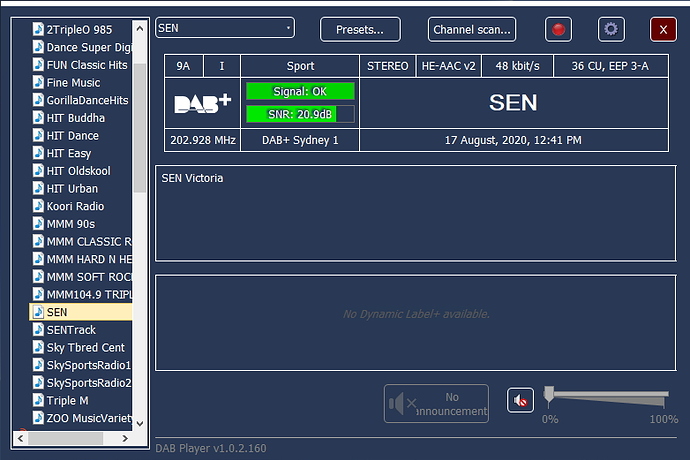Viewport: 690px width, 460px height.
Task: Select Sky Tbred Cent station
Action: point(79,347)
